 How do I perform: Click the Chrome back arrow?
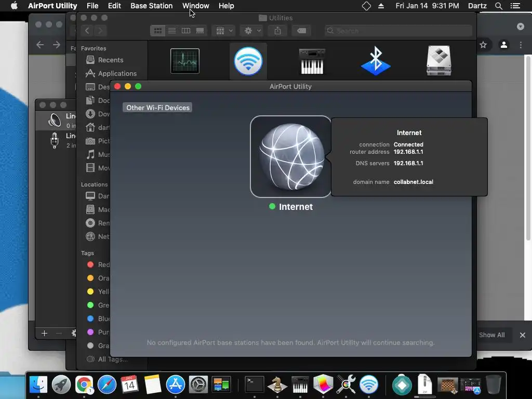[40, 45]
